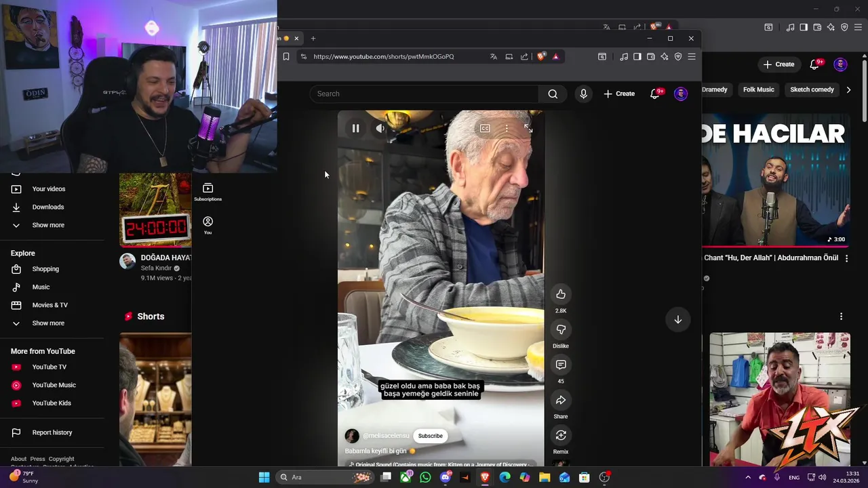
Task: Pause the playing Short
Action: pos(355,128)
